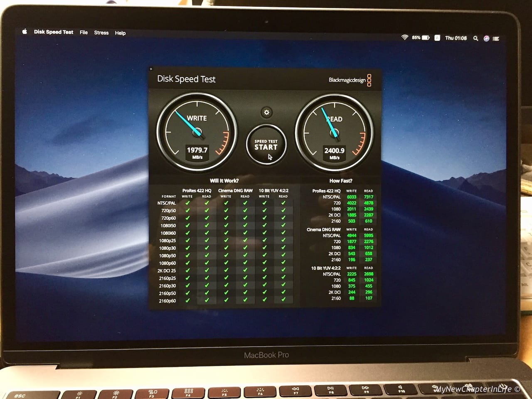The image size is (532, 399).
Task: Toggle the NTSC/PAL ProRes 422 HQ write checkmark
Action: point(188,203)
